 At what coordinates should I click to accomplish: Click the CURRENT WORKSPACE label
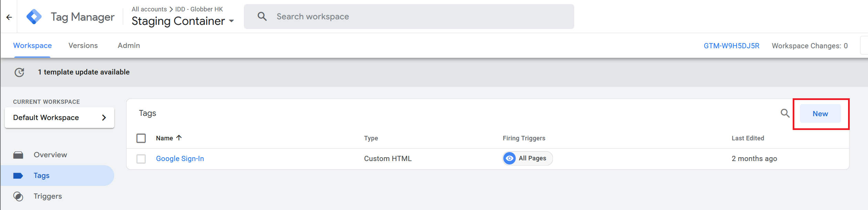point(46,102)
